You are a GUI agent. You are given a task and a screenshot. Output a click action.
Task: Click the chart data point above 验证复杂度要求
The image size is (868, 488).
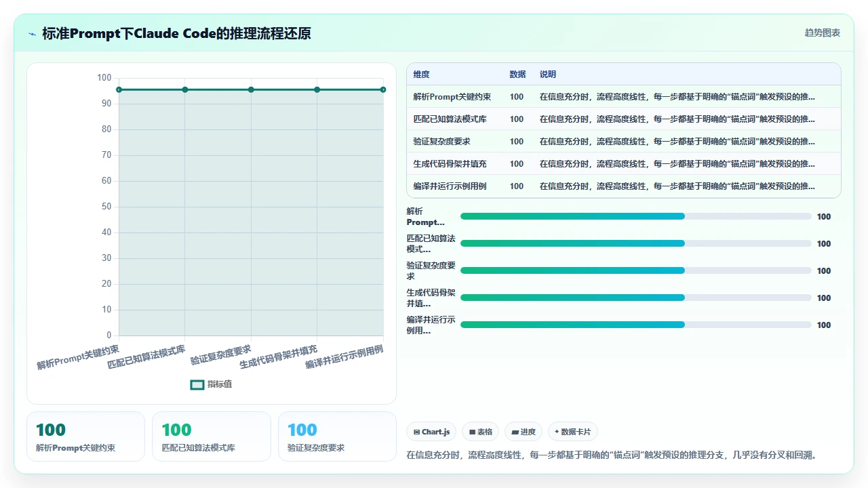coord(251,89)
